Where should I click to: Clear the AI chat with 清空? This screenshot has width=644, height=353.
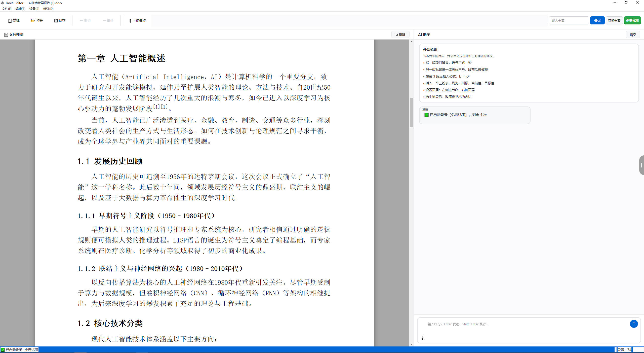click(x=633, y=35)
